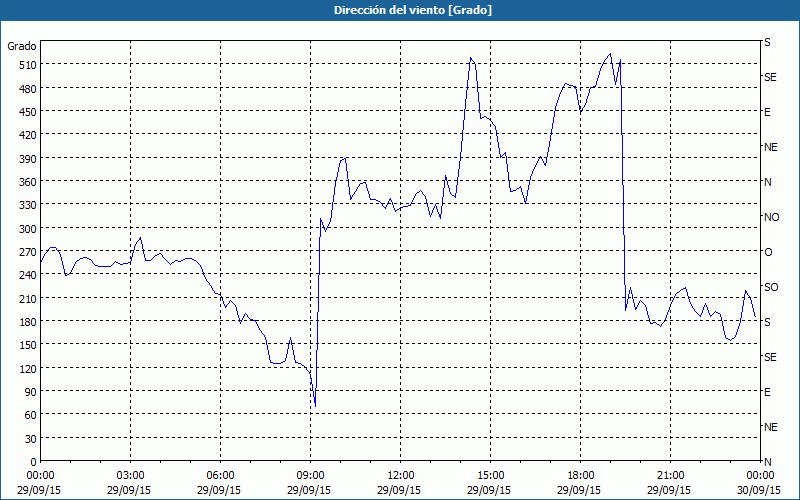Image resolution: width=800 pixels, height=500 pixels.
Task: Select the 60 degree axis label
Action: 31,415
